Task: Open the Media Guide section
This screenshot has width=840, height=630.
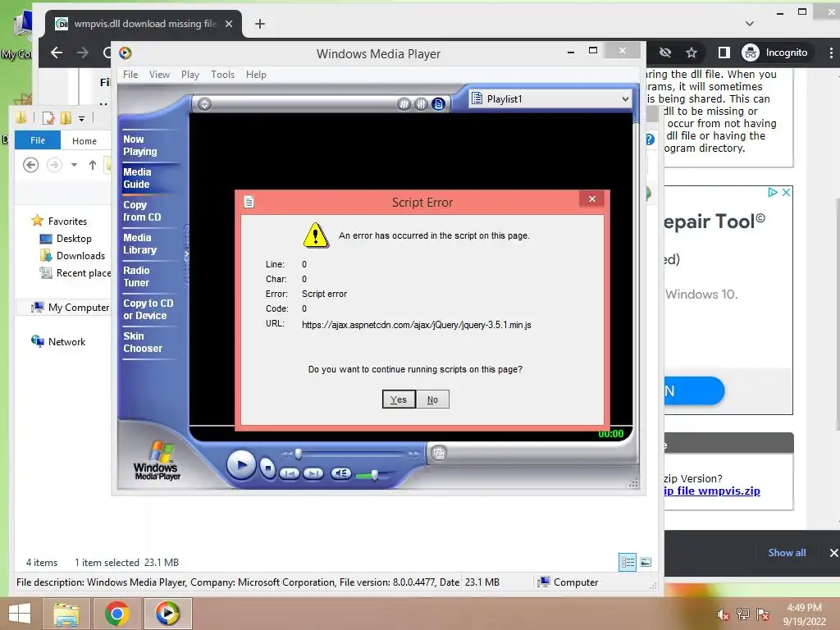Action: point(137,178)
